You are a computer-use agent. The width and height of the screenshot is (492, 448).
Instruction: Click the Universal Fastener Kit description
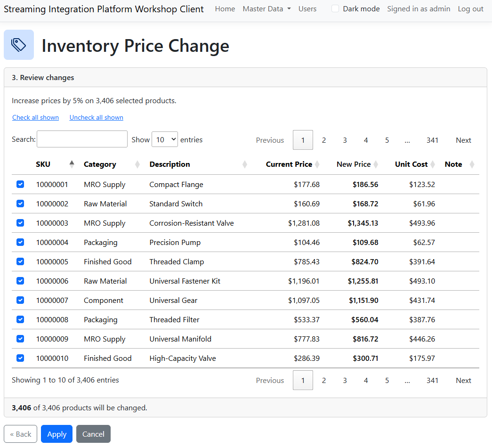click(185, 281)
